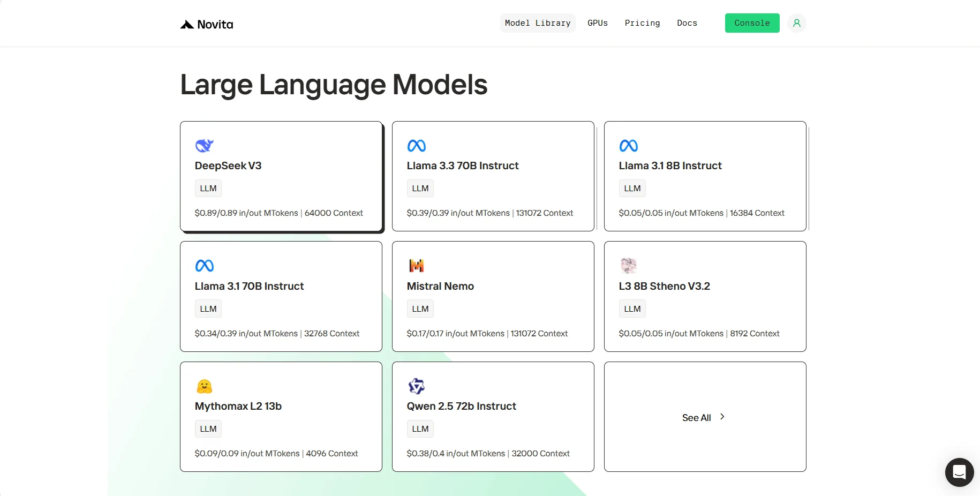The height and width of the screenshot is (496, 980).
Task: Open the user account icon
Action: click(797, 23)
